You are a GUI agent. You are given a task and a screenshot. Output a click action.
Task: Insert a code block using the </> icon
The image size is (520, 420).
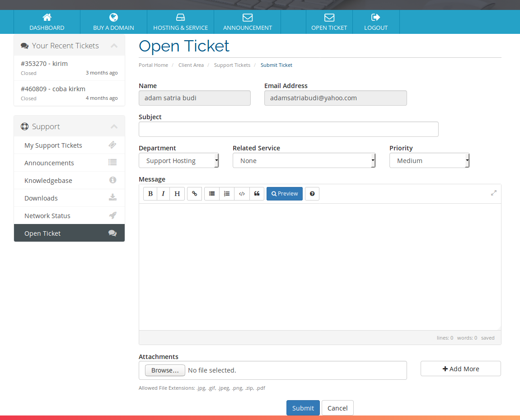(x=242, y=193)
